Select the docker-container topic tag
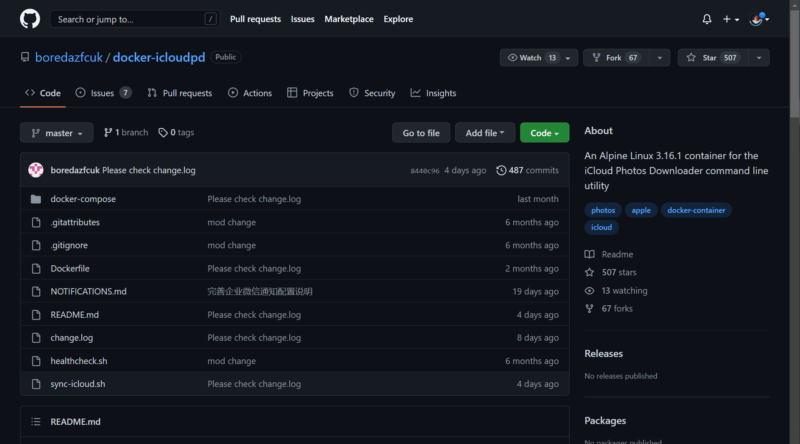The image size is (800, 444). click(x=696, y=210)
